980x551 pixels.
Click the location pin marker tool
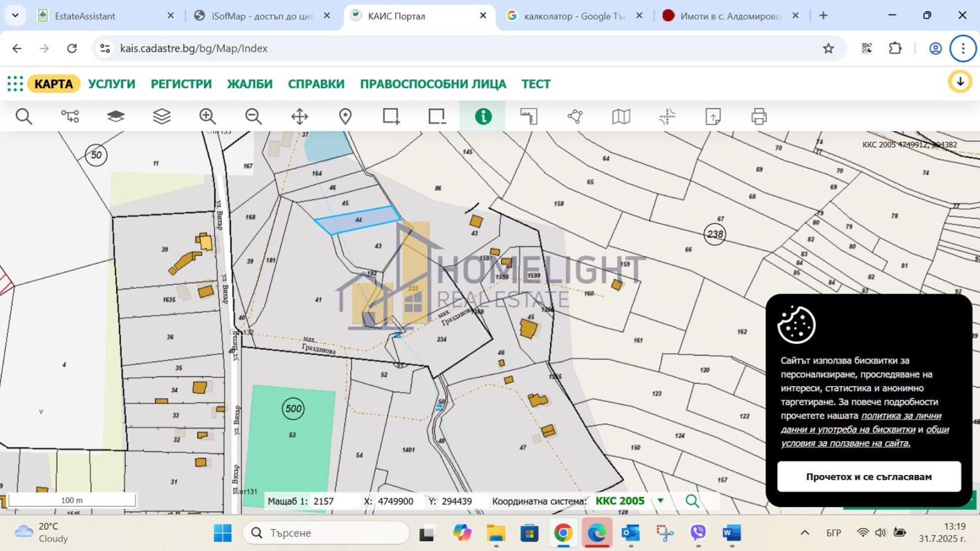click(x=345, y=116)
